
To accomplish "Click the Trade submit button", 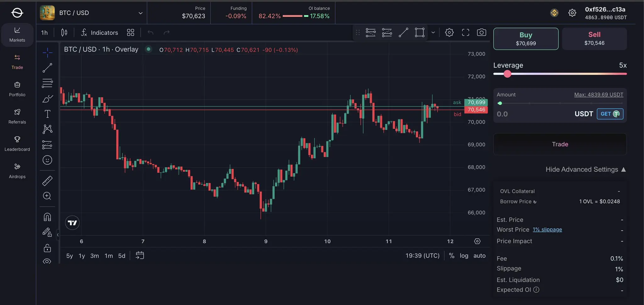I will [560, 144].
